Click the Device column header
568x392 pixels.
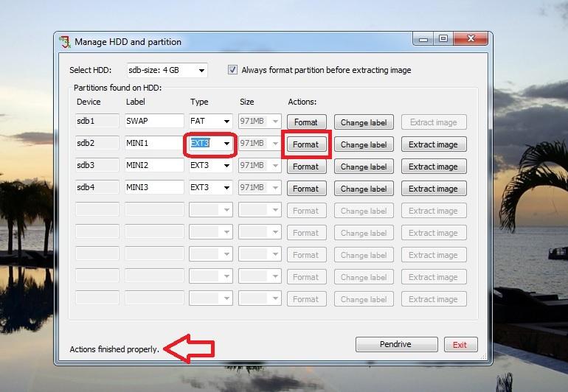tap(89, 102)
